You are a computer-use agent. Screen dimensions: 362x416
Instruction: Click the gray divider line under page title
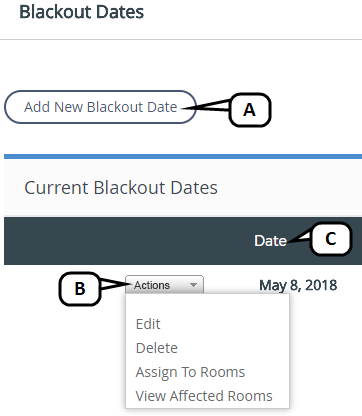[x=181, y=39]
